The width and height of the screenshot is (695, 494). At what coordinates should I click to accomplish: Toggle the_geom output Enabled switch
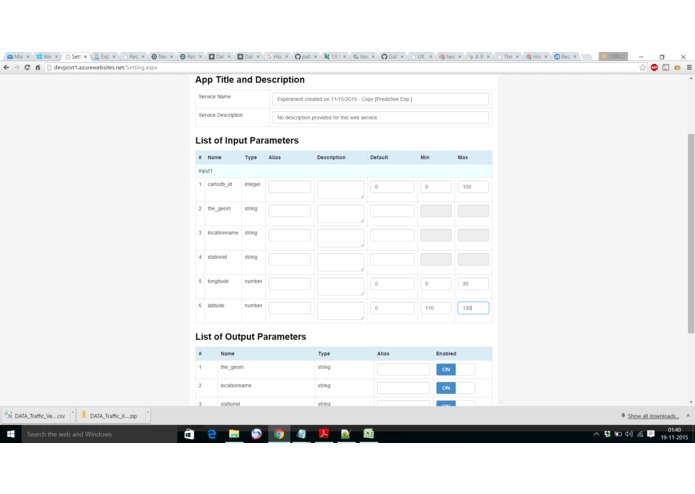455,370
